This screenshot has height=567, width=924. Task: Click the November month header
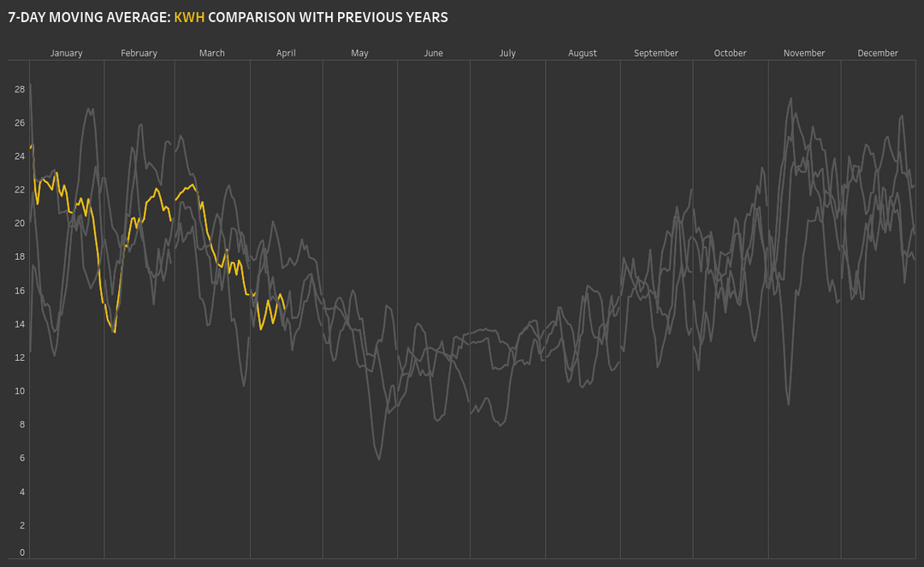click(x=804, y=53)
